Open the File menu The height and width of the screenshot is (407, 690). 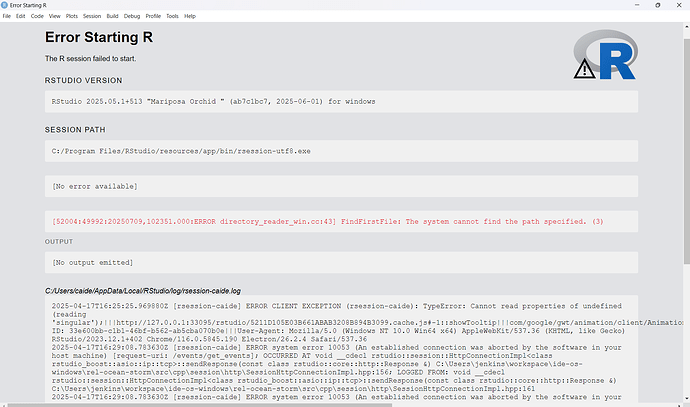click(x=7, y=16)
